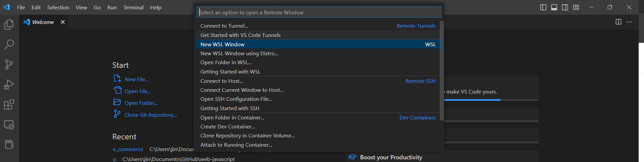The image size is (644, 162).
Task: Open the Help menu
Action: [x=156, y=7]
